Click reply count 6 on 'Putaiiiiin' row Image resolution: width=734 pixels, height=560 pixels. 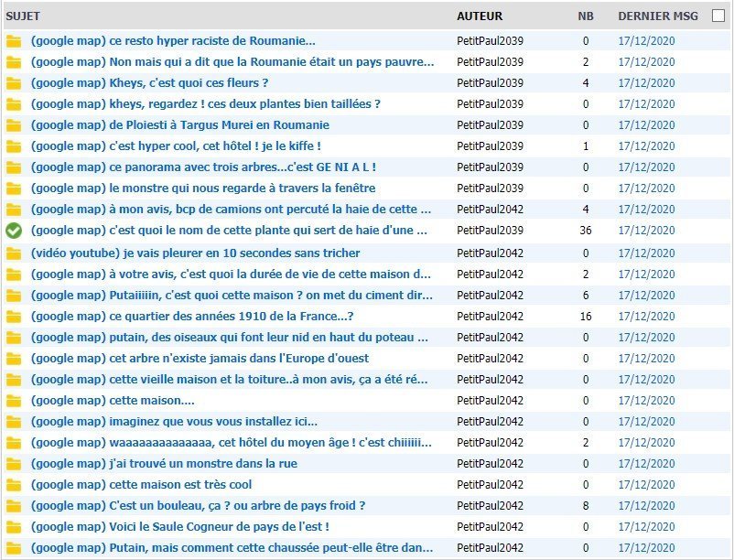coord(586,296)
